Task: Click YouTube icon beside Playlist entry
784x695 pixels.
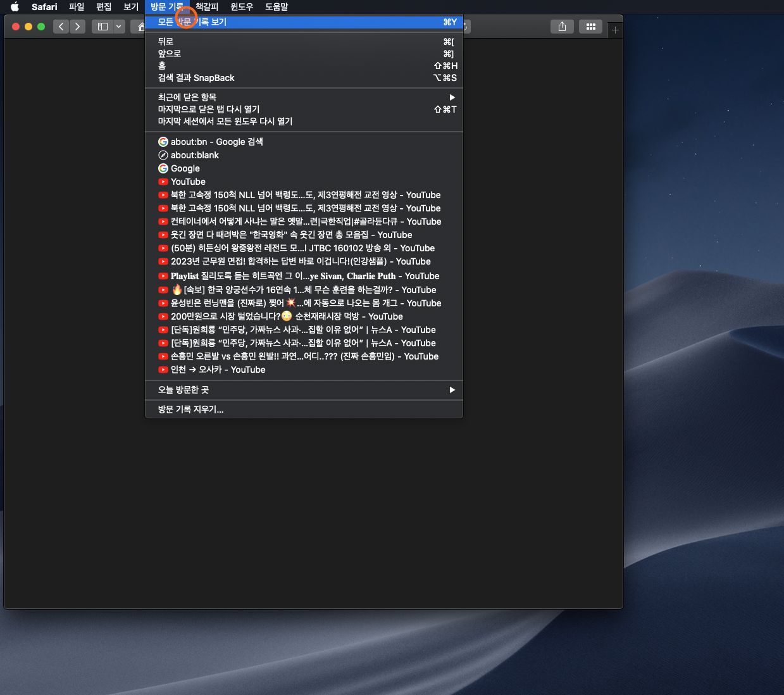Action: pos(163,276)
